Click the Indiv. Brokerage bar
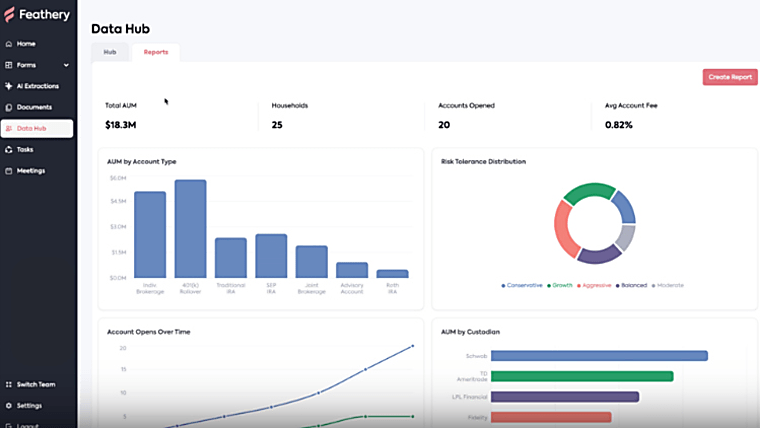760x428 pixels. [x=150, y=235]
